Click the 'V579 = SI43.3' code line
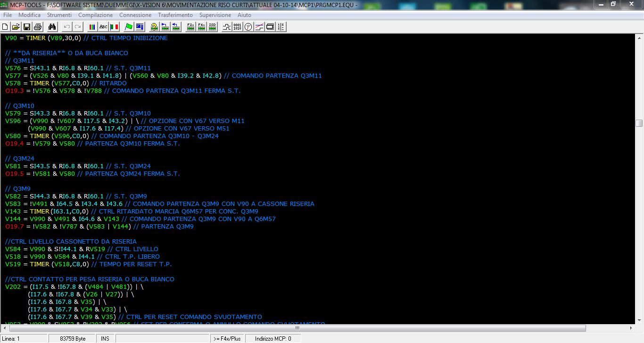Viewport: 644px width, 343px height. [x=78, y=114]
